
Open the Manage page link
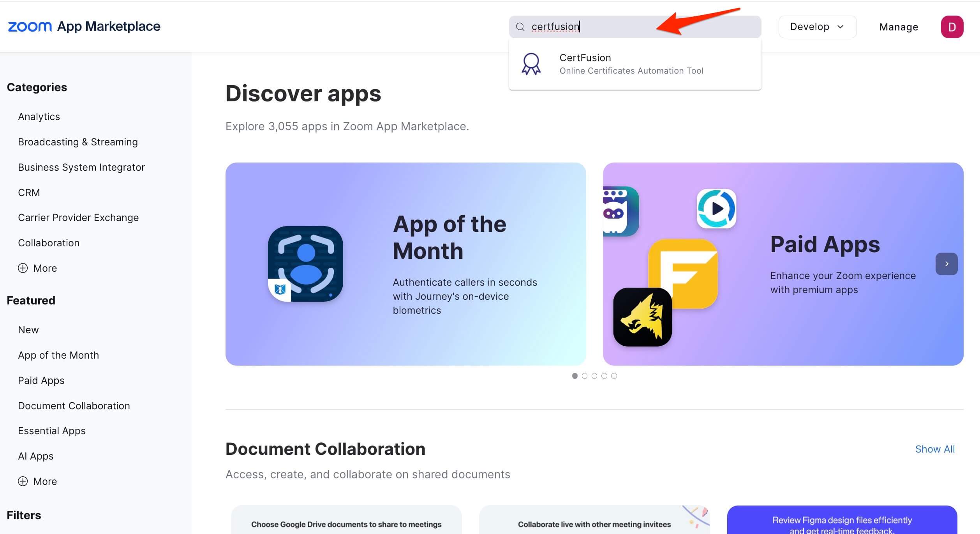(899, 27)
